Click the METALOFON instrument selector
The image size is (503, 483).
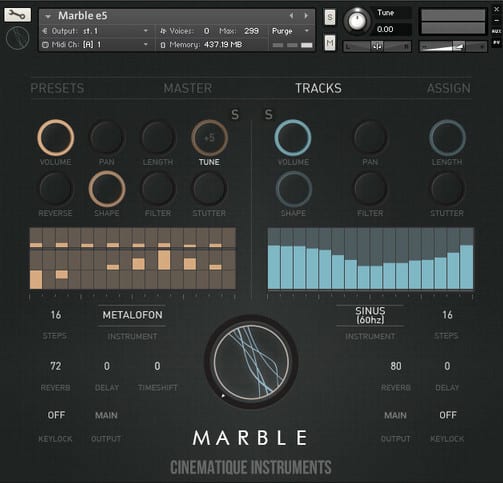click(x=132, y=315)
